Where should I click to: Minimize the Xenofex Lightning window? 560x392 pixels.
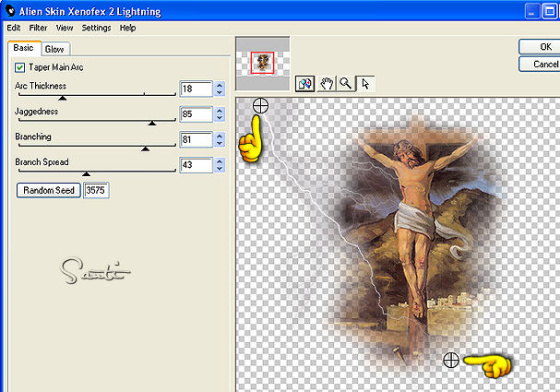[x=531, y=11]
